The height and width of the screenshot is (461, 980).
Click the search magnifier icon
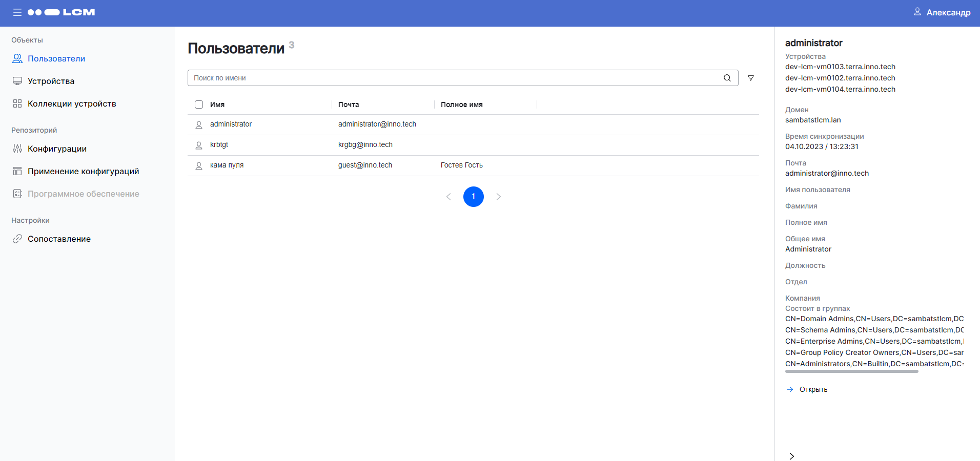tap(727, 78)
